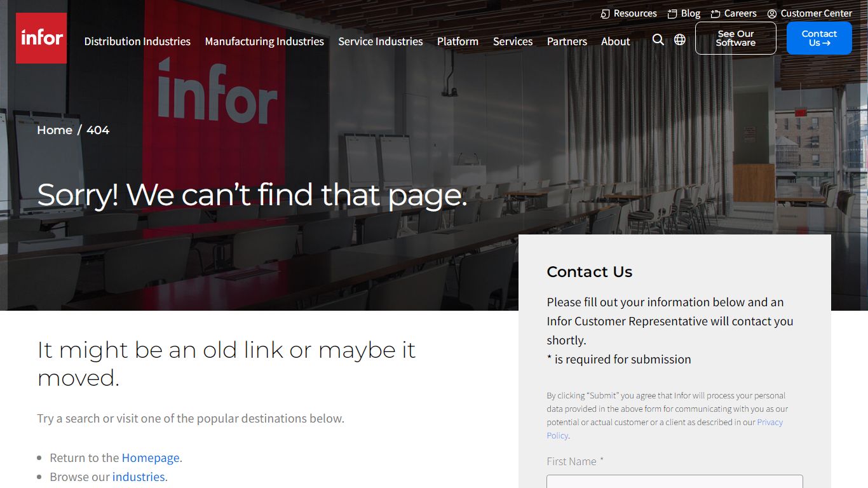Go to the Blog link
The width and height of the screenshot is (868, 488).
point(684,13)
